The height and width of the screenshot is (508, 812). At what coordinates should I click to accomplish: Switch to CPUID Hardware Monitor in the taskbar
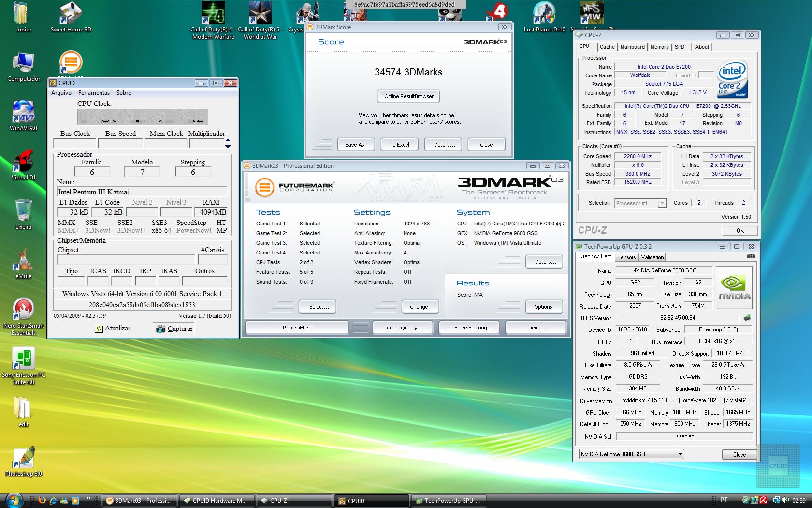point(217,501)
